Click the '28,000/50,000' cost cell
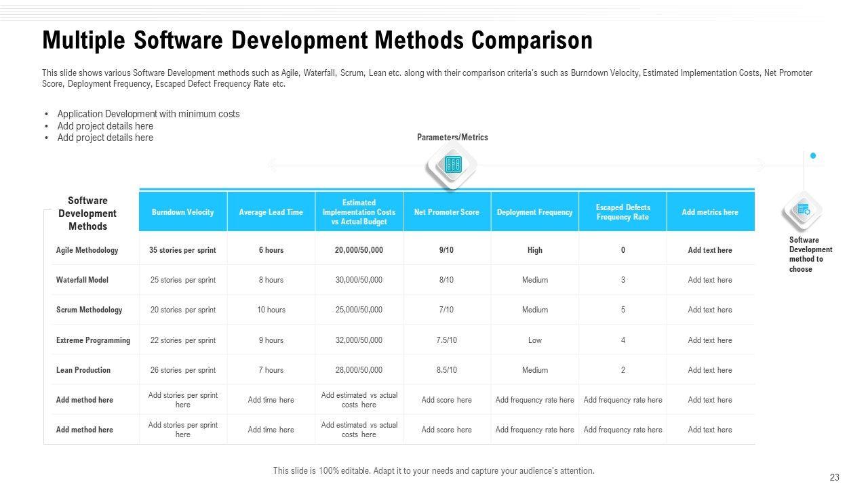868x488 pixels. [x=359, y=370]
